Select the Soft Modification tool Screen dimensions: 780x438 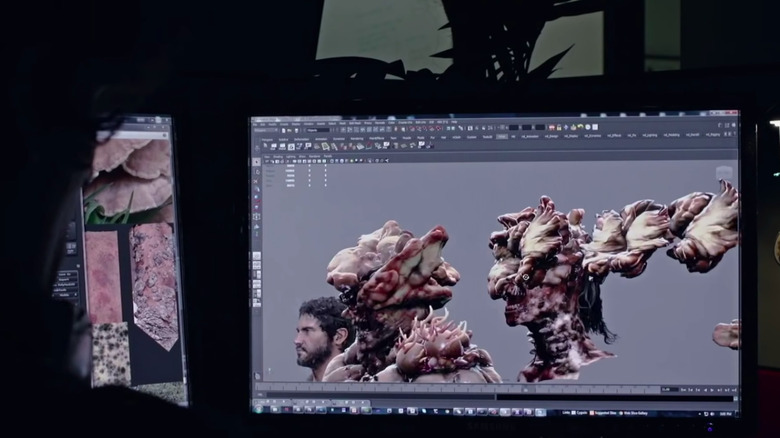(257, 226)
